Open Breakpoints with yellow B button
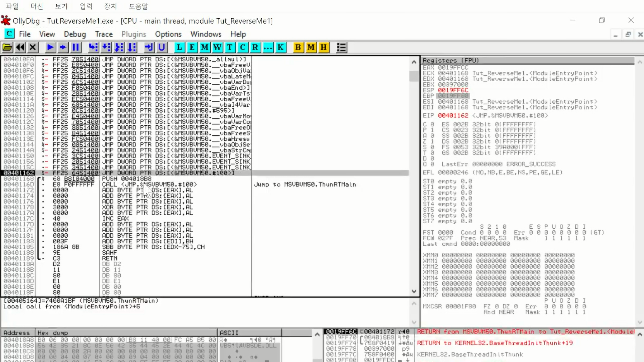 (298, 48)
